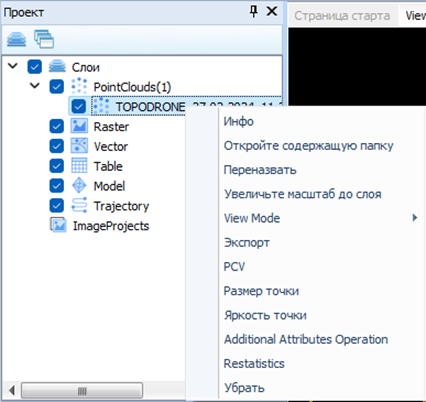Click the Table grid icon
426x402 pixels.
tap(79, 166)
